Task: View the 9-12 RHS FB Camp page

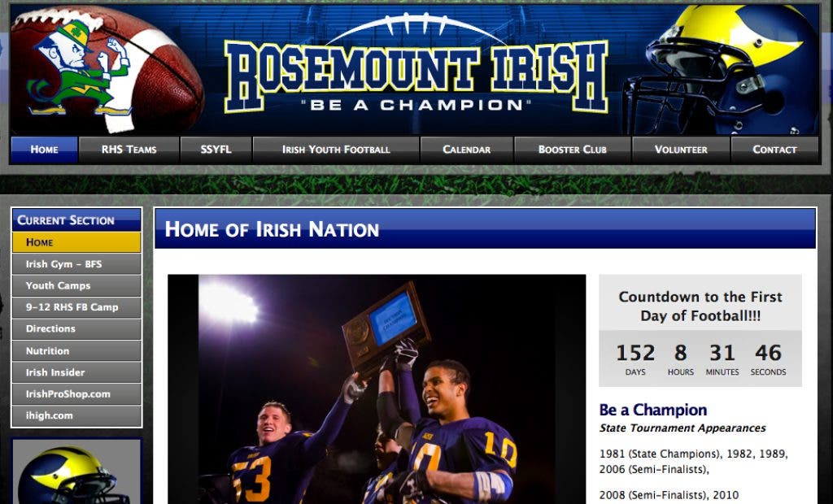Action: pyautogui.click(x=76, y=307)
